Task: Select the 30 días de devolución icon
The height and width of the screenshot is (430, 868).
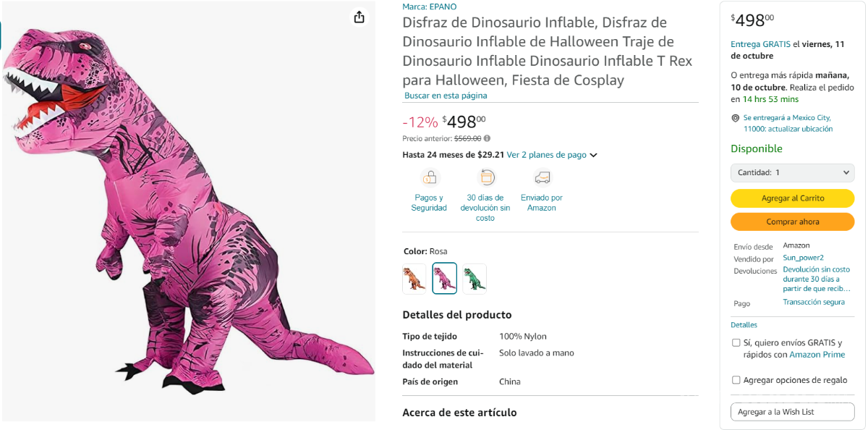Action: (x=486, y=177)
